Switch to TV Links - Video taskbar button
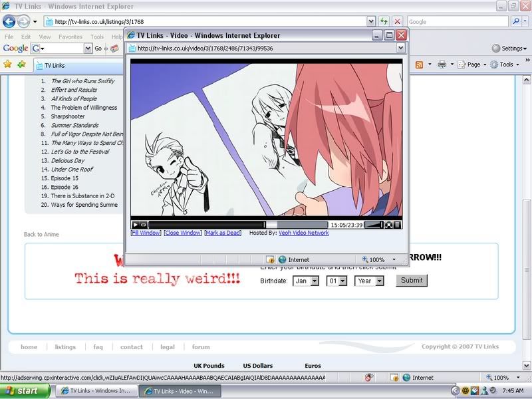The image size is (532, 399). click(x=180, y=391)
